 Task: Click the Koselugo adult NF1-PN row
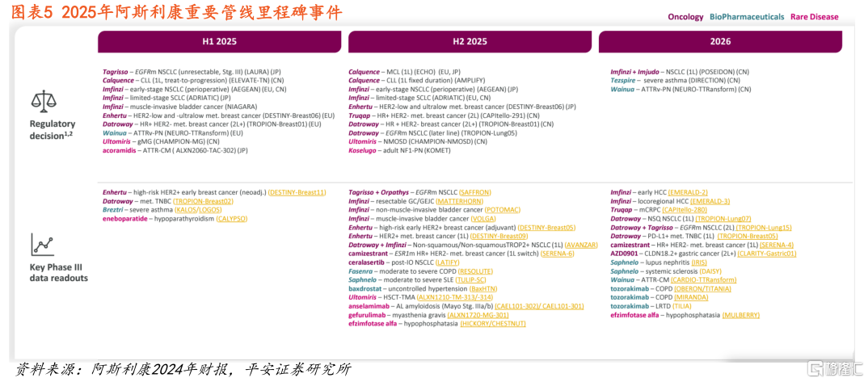(401, 151)
